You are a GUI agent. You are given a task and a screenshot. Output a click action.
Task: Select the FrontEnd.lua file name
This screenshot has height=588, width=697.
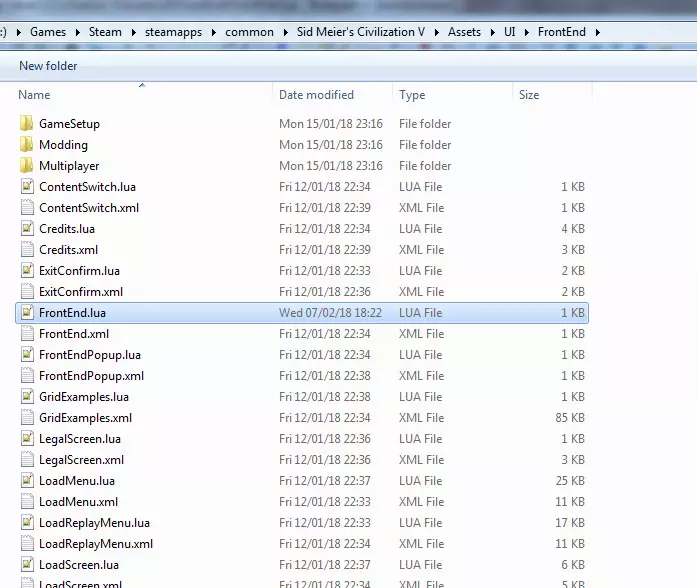point(72,313)
